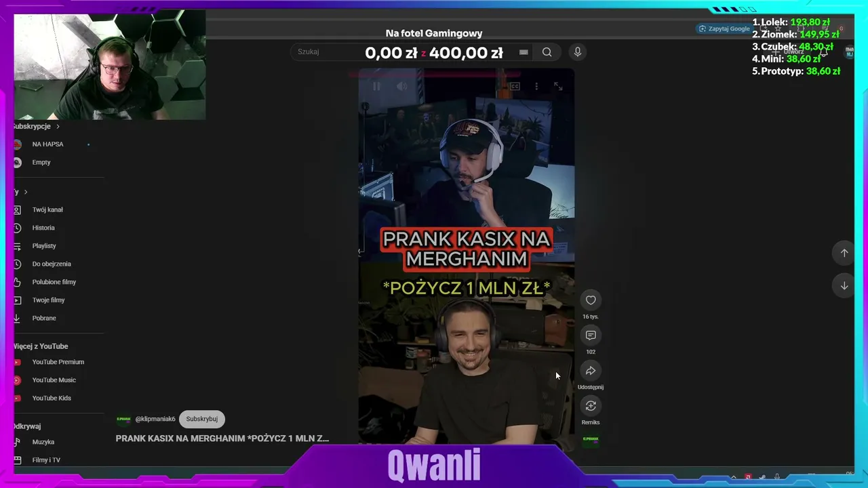Viewport: 868px width, 488px height.
Task: Open Polubione filmy in sidebar
Action: (x=53, y=282)
